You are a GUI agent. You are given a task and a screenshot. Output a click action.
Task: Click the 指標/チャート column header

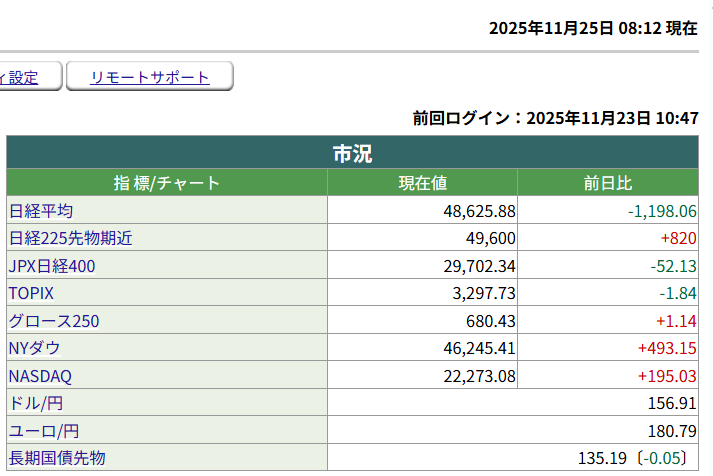coord(166,183)
